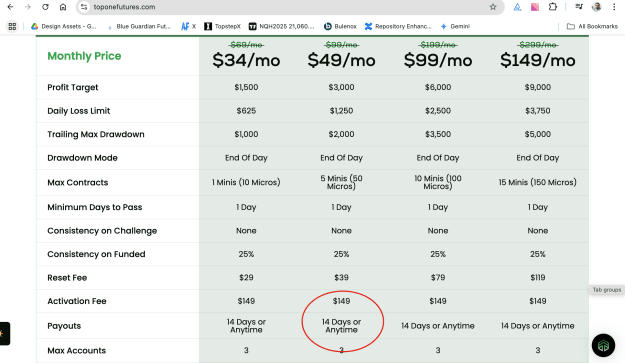This screenshot has height=363, width=625.
Task: Click the $2,500 daily loss value
Action: [438, 111]
